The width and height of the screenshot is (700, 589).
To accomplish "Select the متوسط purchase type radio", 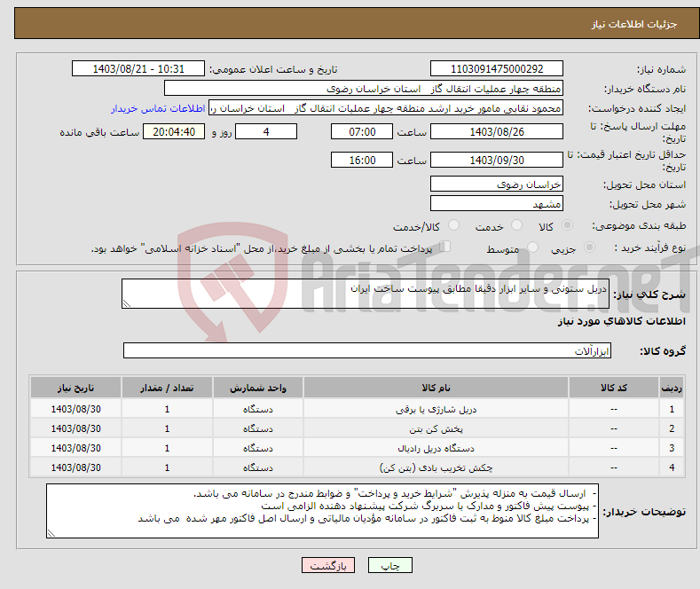I will (532, 247).
